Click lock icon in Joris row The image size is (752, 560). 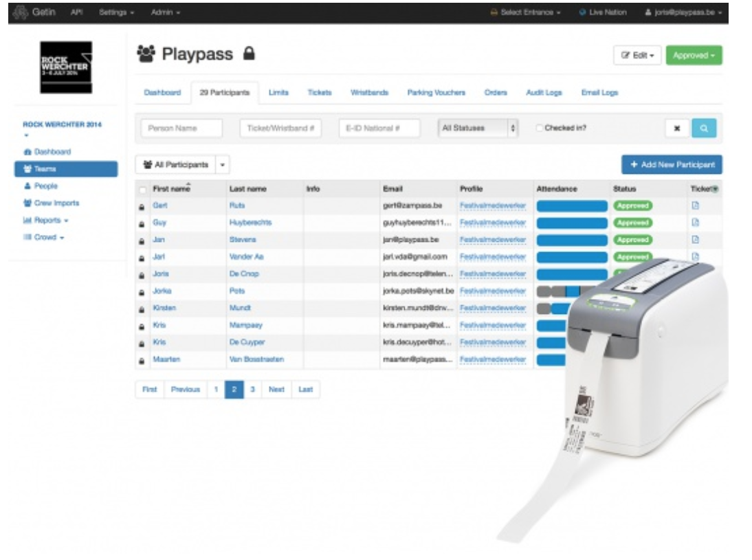point(142,276)
